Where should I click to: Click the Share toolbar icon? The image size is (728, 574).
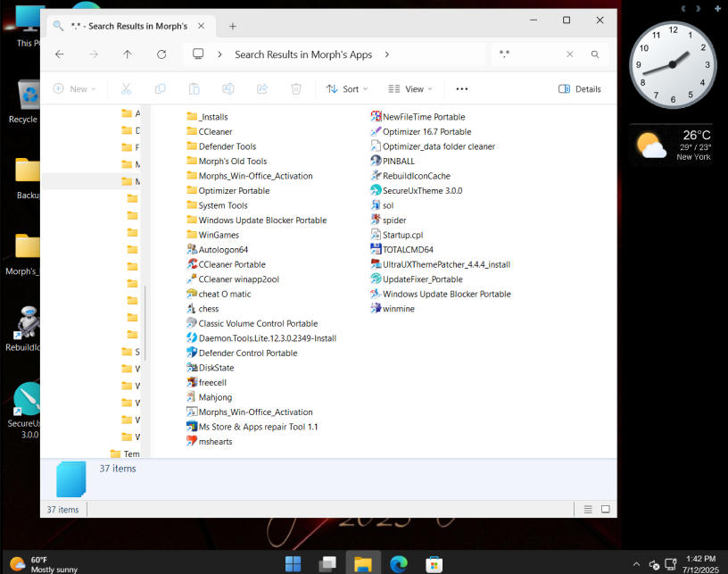point(262,88)
